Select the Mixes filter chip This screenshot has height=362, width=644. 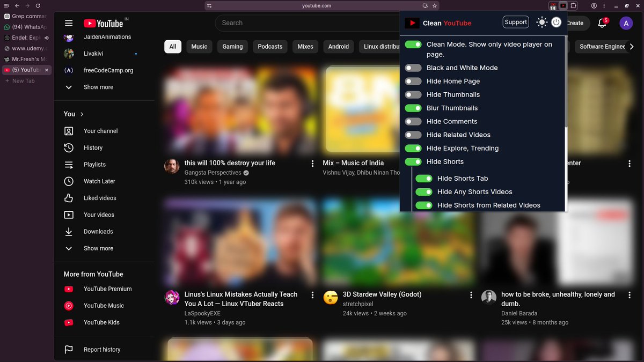coord(305,47)
